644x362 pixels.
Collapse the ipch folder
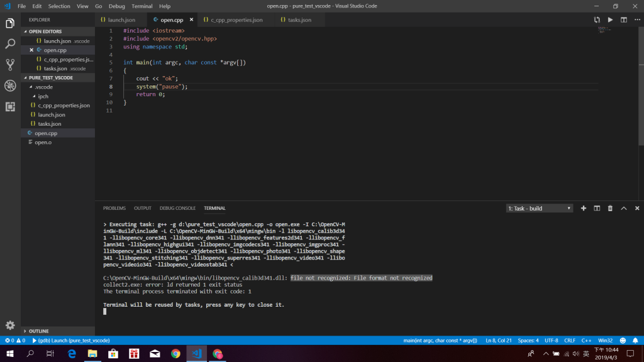pyautogui.click(x=57, y=96)
